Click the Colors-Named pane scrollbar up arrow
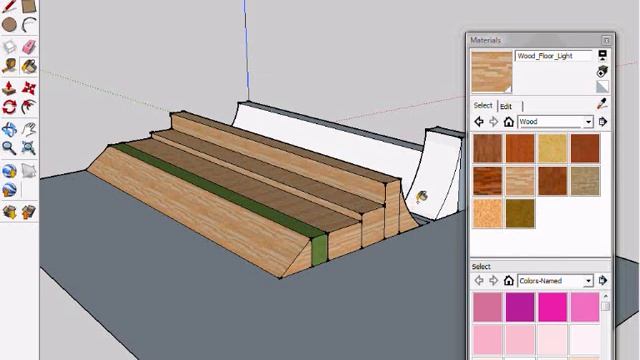640x360 pixels. (606, 296)
